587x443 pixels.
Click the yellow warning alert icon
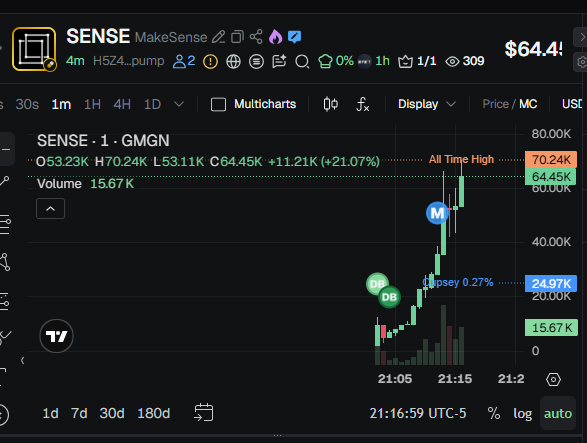click(210, 61)
